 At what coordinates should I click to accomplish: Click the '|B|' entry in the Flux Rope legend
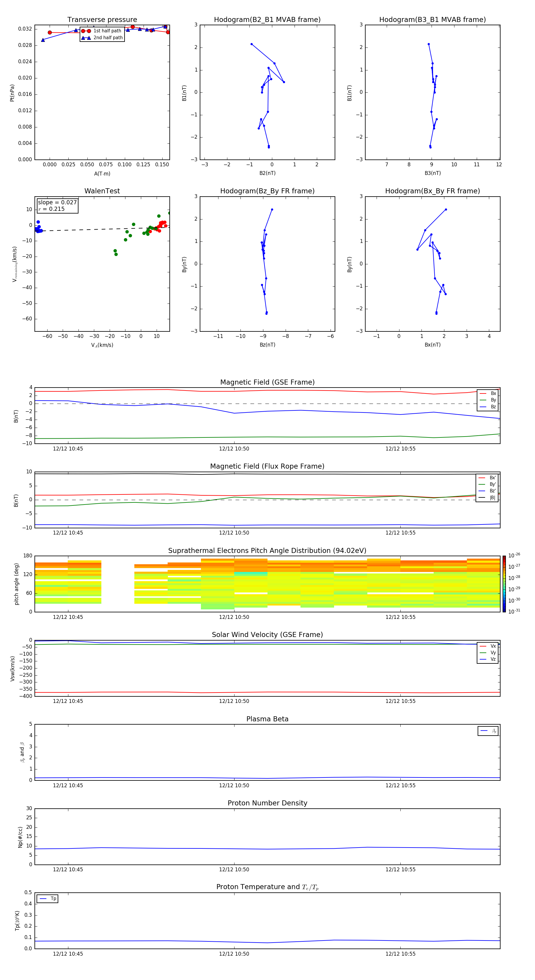click(487, 498)
